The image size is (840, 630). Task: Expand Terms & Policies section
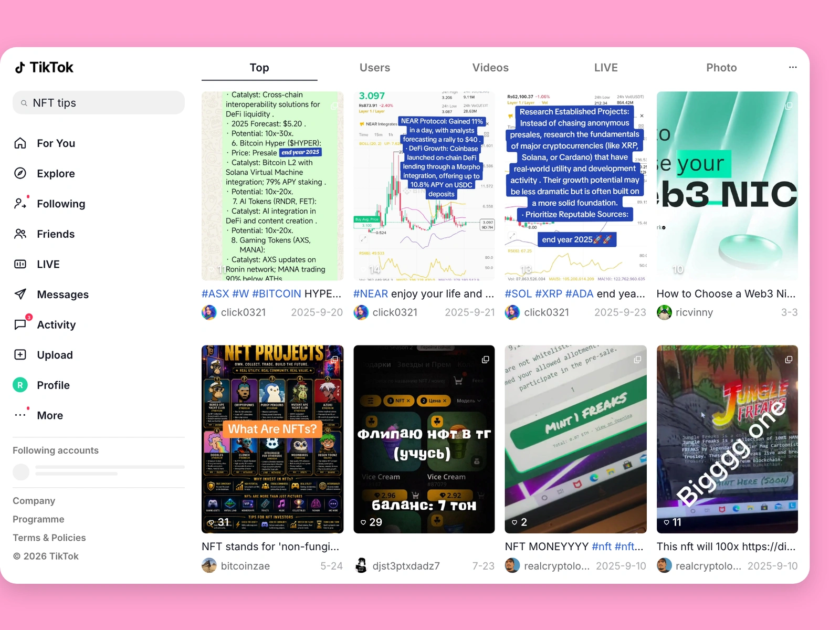(x=49, y=538)
